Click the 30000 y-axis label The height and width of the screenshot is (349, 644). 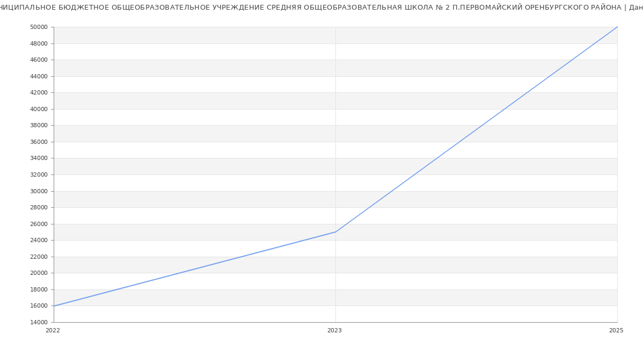click(x=39, y=191)
